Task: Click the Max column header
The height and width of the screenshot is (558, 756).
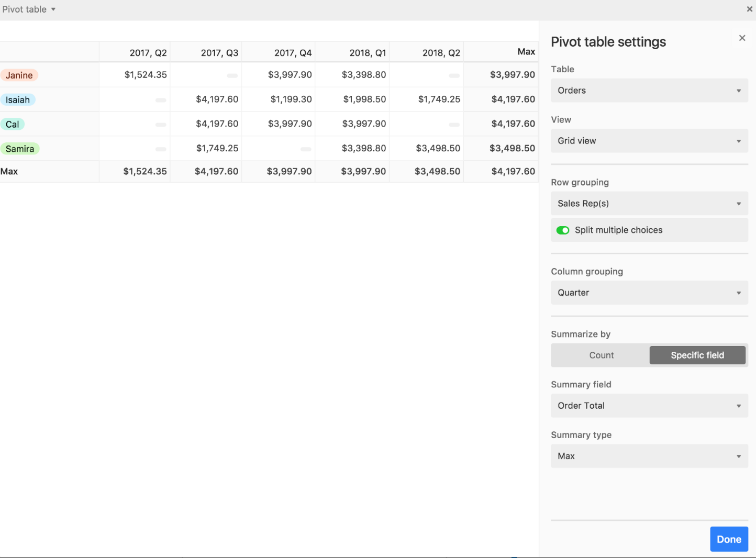Action: 526,52
